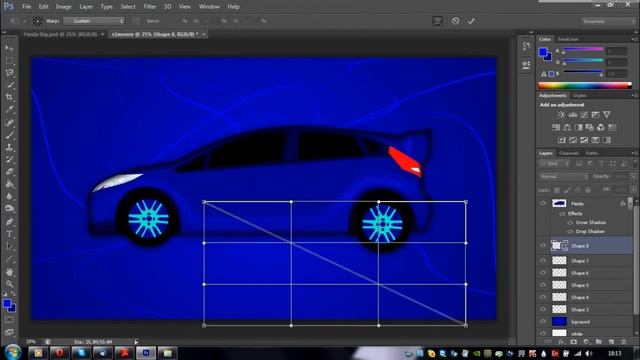
Task: Select the Horizontal Type tool
Action: pos(9,234)
